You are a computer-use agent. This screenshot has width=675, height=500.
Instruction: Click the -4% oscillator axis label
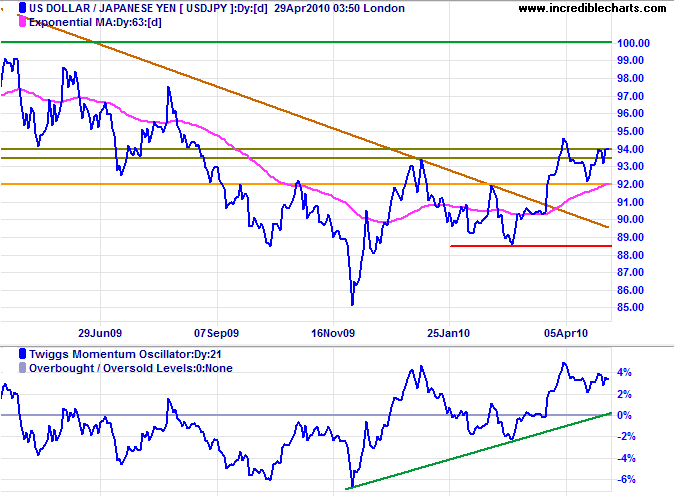click(x=625, y=458)
